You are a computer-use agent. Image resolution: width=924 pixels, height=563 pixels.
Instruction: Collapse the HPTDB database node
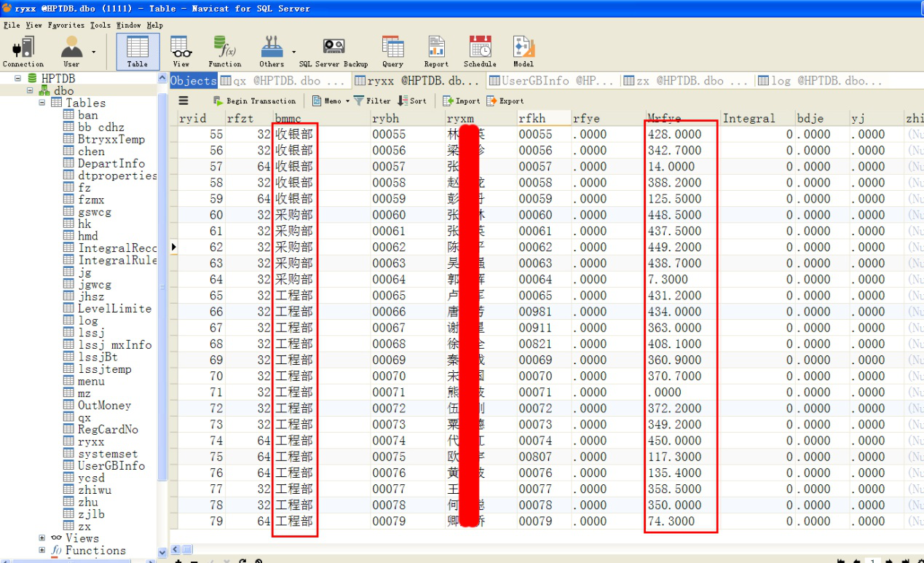click(17, 78)
